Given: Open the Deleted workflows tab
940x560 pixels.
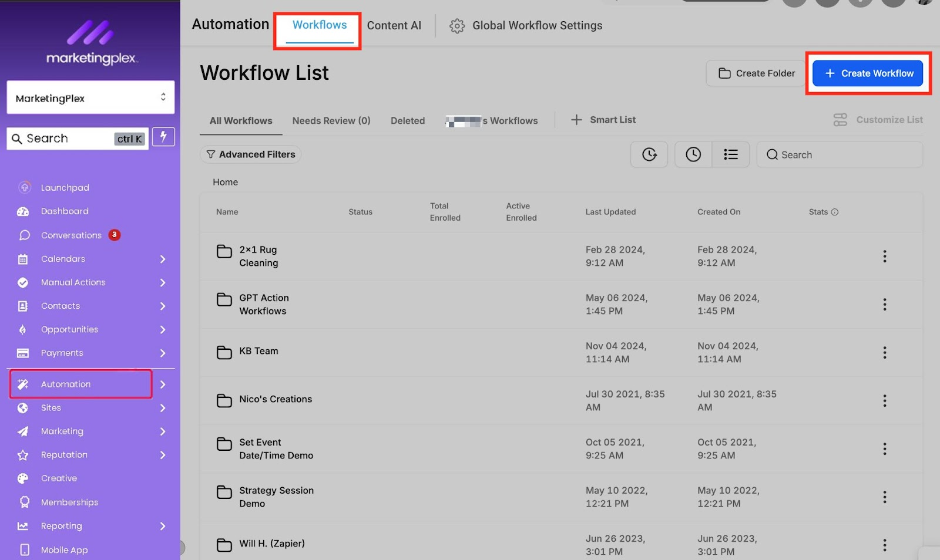Looking at the screenshot, I should click(x=408, y=120).
